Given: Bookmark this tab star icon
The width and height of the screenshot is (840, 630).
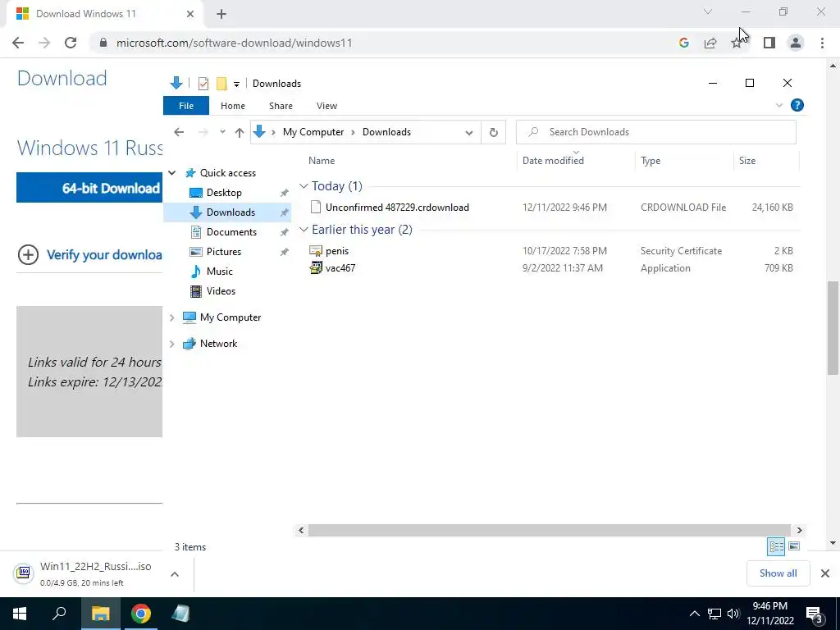Looking at the screenshot, I should point(737,43).
